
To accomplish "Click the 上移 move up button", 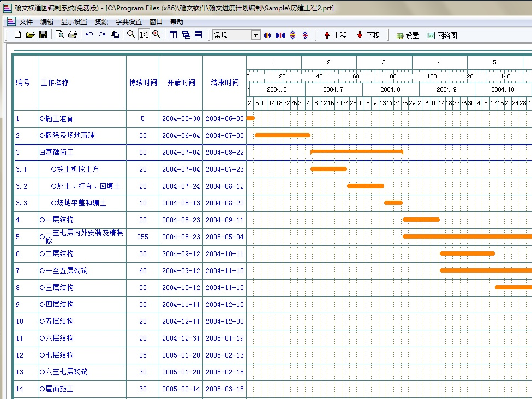I will coord(335,35).
